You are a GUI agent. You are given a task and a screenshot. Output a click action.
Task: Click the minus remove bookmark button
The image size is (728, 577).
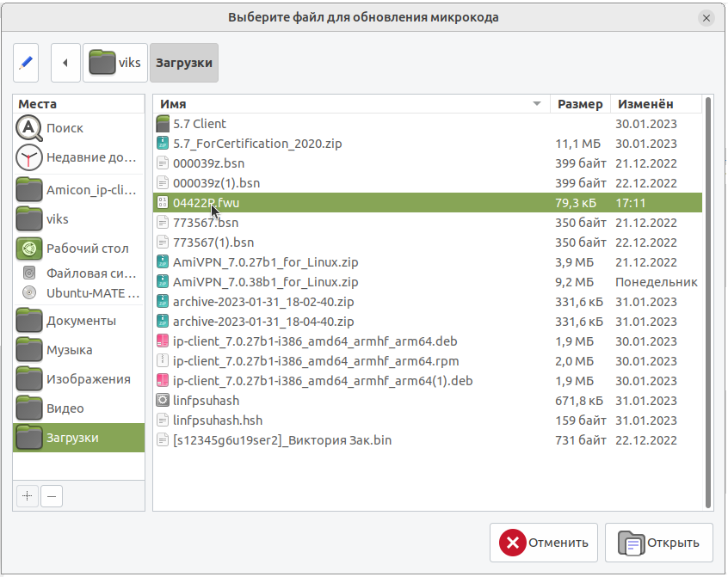[52, 495]
